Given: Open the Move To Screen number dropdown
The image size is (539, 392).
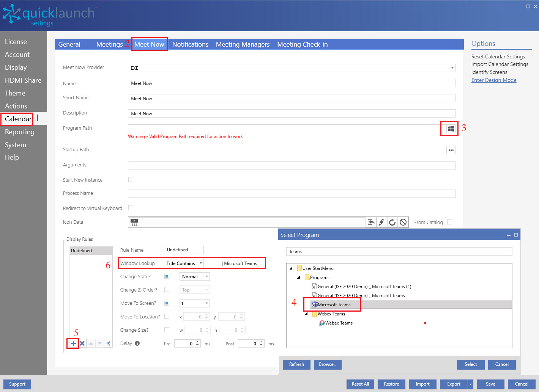Looking at the screenshot, I should coord(195,303).
